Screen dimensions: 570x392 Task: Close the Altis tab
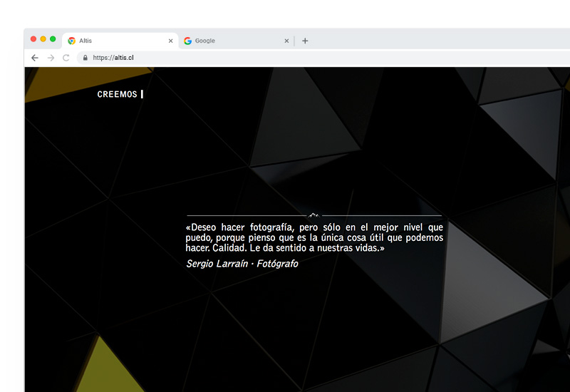point(170,41)
